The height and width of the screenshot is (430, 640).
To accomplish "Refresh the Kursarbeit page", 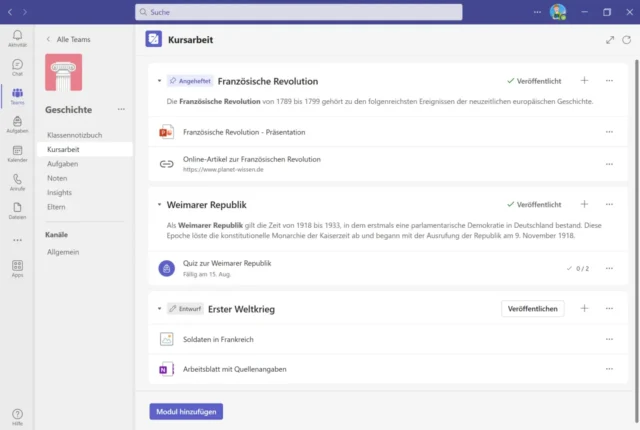I will click(627, 40).
